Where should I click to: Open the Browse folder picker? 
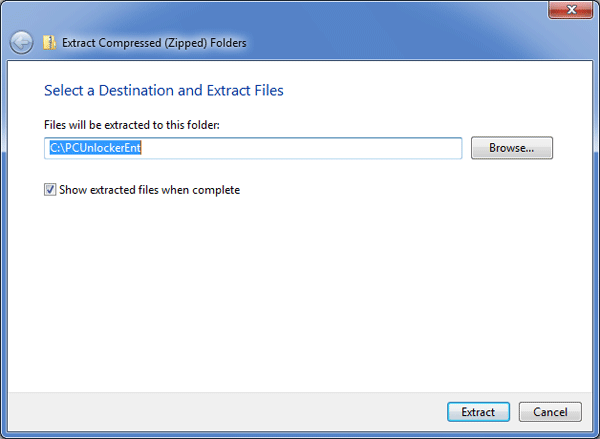[511, 148]
